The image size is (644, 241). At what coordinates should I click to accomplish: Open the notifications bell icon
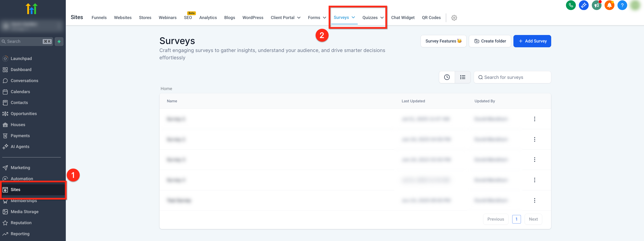point(609,5)
